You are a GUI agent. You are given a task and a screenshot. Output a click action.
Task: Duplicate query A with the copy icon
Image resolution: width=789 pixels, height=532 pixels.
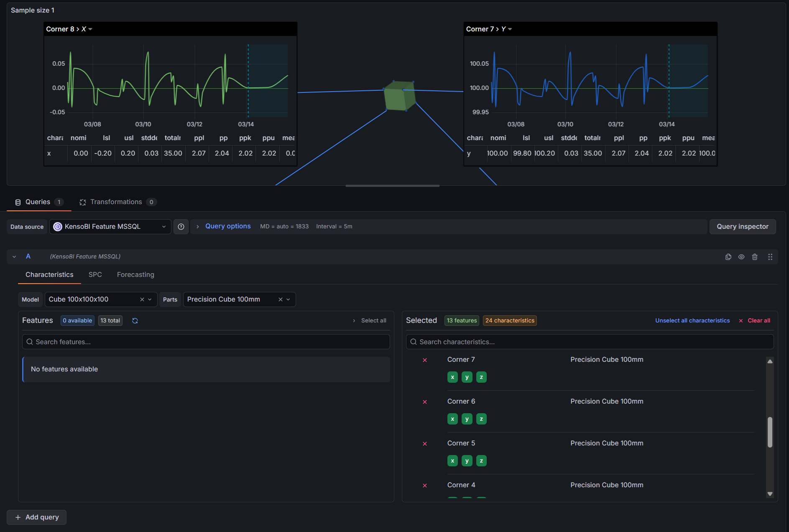728,257
